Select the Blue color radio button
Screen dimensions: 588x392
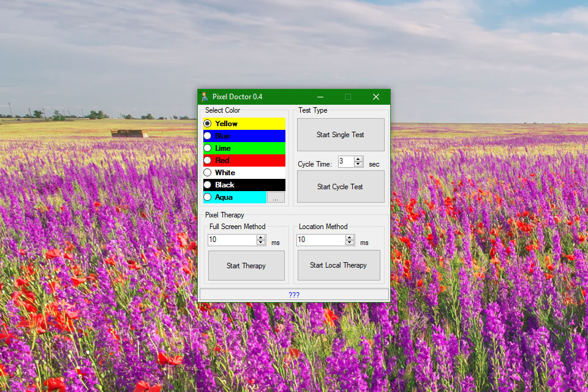tap(208, 136)
